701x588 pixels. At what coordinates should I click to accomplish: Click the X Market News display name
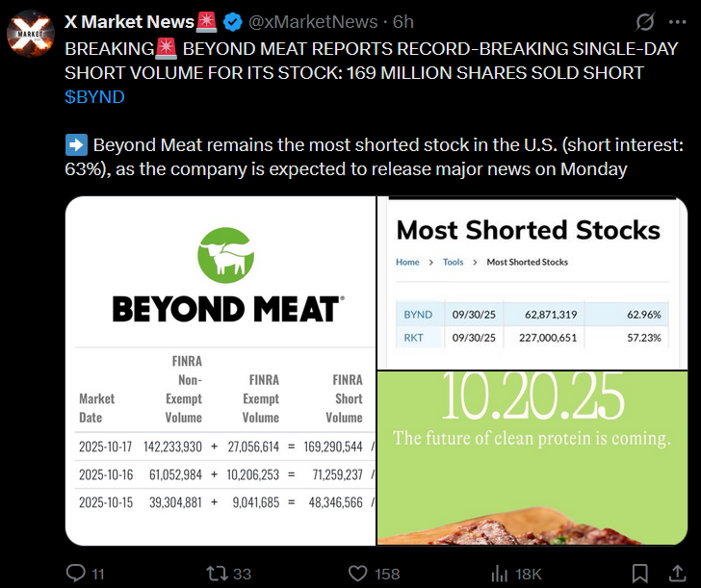tap(132, 21)
